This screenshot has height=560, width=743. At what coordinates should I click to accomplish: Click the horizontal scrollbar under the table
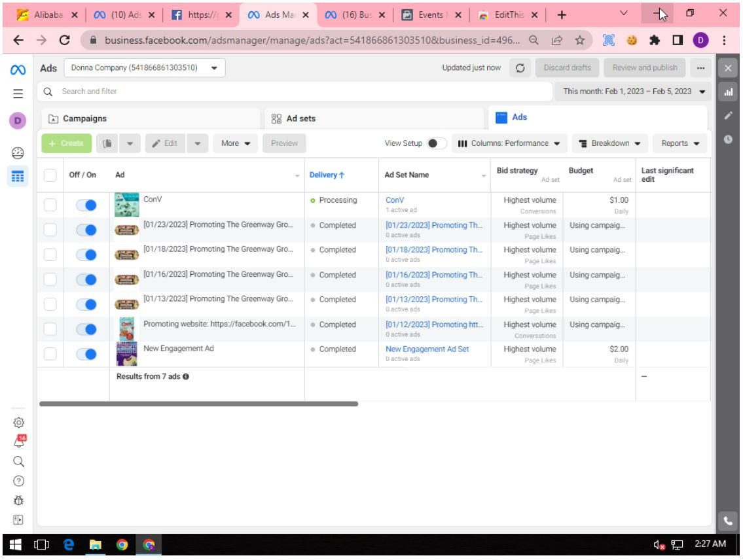198,404
